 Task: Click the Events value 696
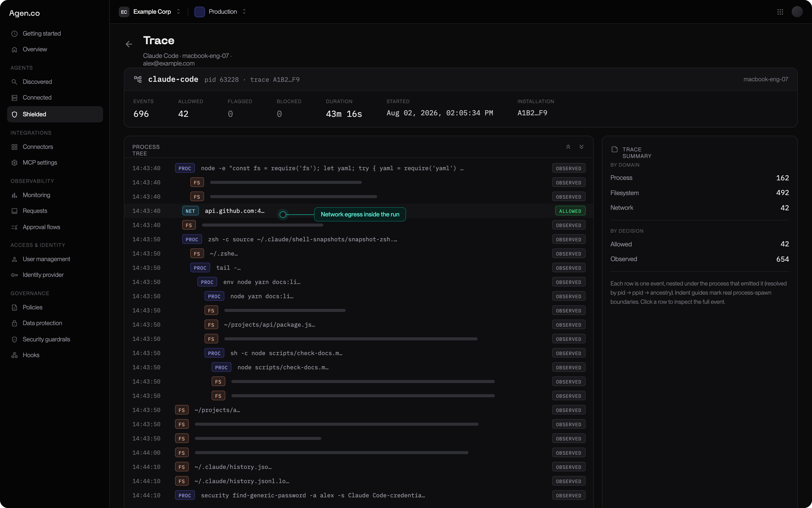coord(141,114)
